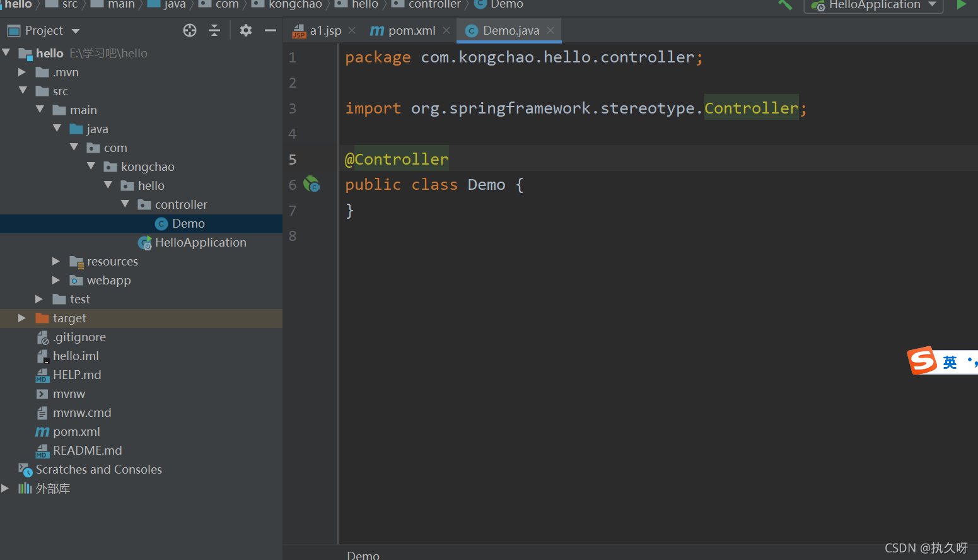Click the Controller import class name
Image resolution: width=978 pixels, height=560 pixels.
752,108
